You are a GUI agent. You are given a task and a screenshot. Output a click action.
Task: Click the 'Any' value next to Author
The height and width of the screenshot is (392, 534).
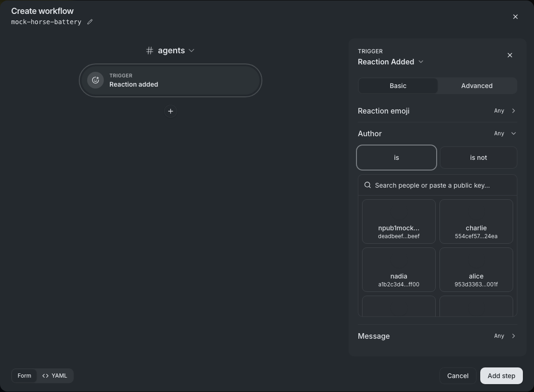tap(499, 133)
